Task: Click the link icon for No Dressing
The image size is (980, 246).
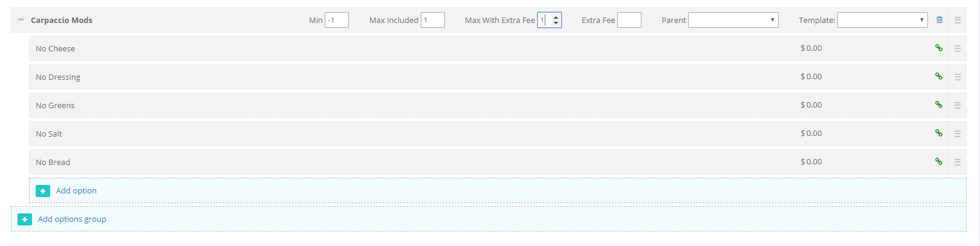Action: pyautogui.click(x=939, y=76)
